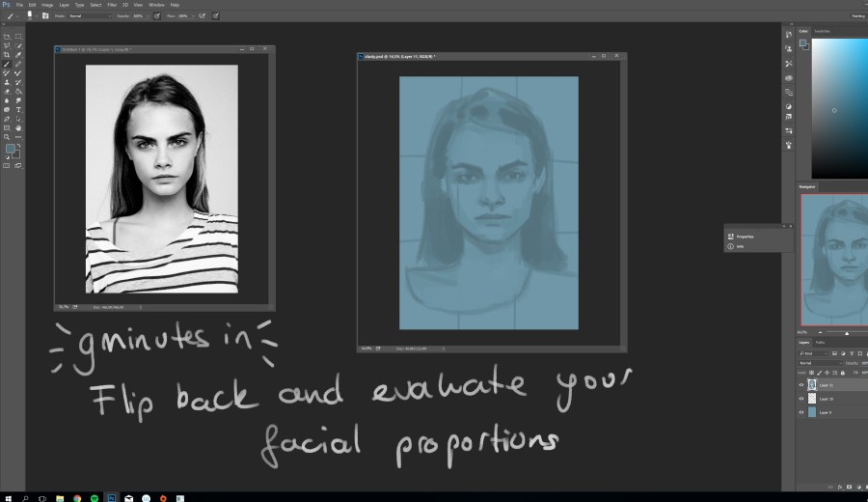Click the foreground color swatch in toolbar
Viewport: 868px width, 502px height.
point(10,150)
